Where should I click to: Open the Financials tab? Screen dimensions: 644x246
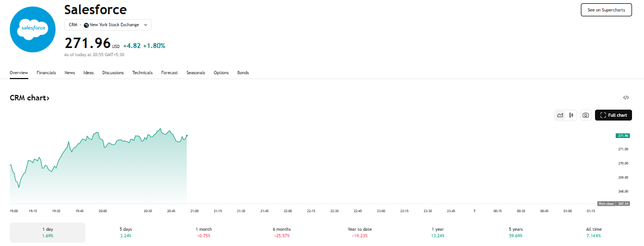coord(46,73)
